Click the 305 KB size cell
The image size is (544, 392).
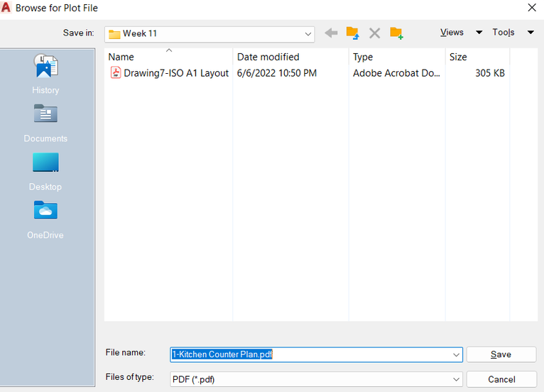point(489,73)
